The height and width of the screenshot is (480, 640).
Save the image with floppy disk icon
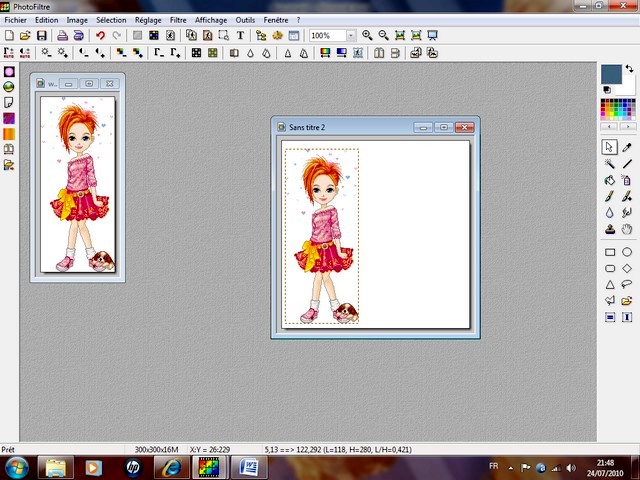41,36
